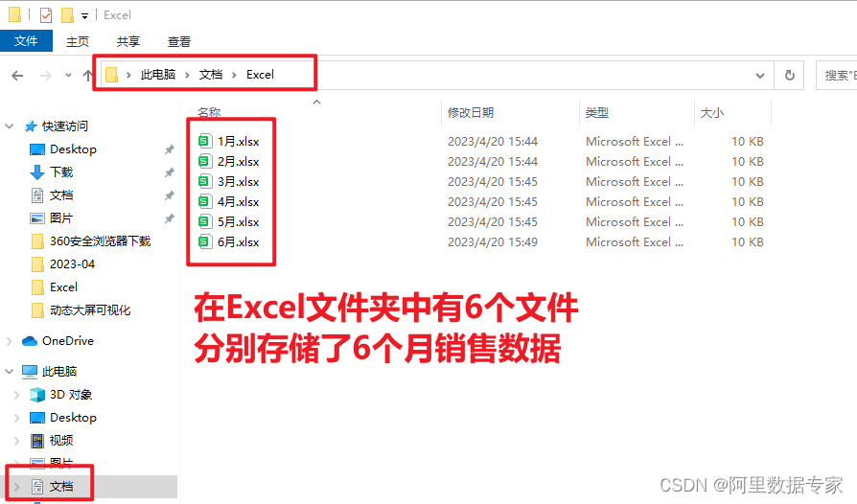Click the Back navigation arrow
Viewport: 857px width, 504px height.
[17, 76]
